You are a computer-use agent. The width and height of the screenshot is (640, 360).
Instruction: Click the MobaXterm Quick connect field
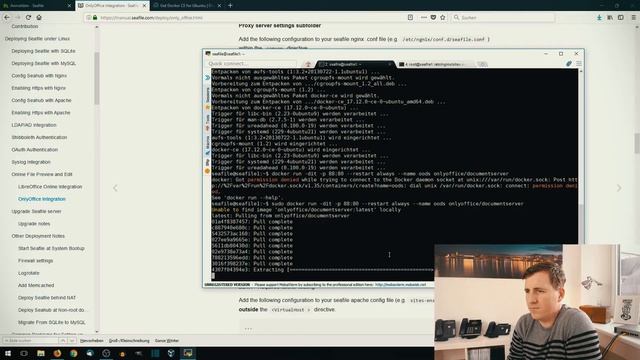(251, 64)
